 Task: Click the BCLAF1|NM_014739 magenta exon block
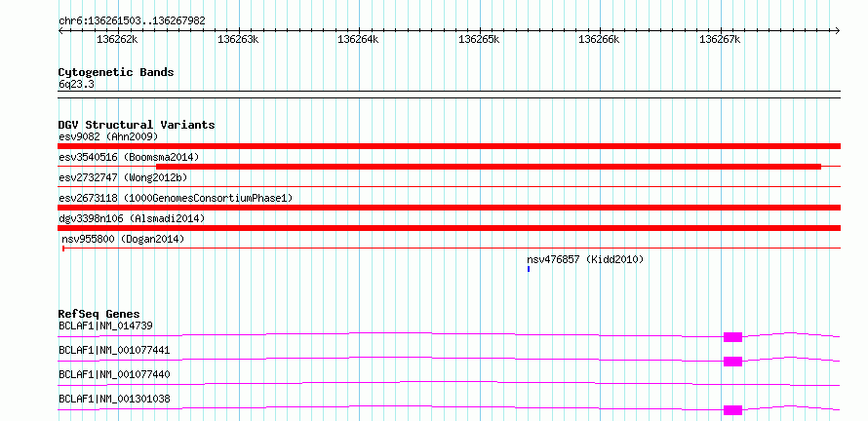[x=732, y=337]
